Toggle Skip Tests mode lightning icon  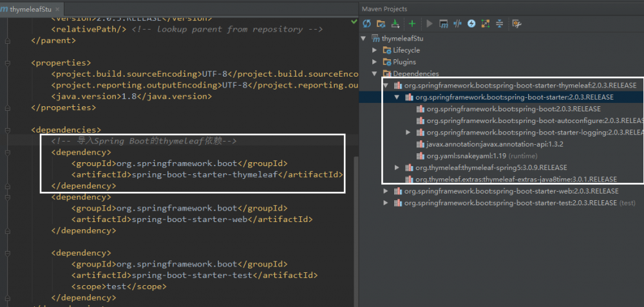coord(471,23)
